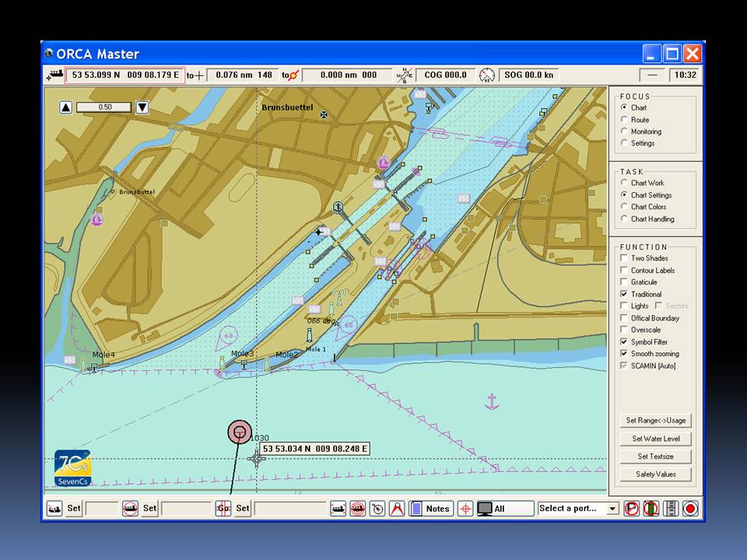Viewport: 747px width, 560px height.
Task: Click the Set Textsize button
Action: (x=655, y=457)
